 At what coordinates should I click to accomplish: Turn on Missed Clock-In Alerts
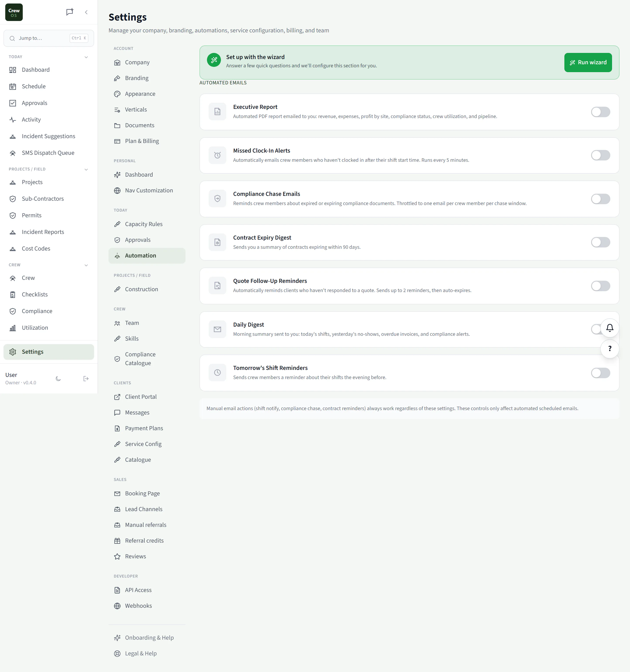(600, 155)
